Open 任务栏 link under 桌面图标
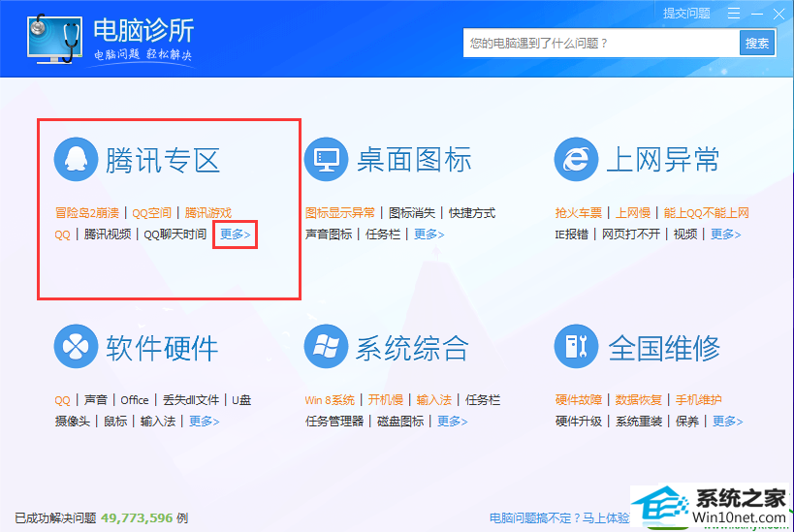The height and width of the screenshot is (532, 794). coord(383,235)
